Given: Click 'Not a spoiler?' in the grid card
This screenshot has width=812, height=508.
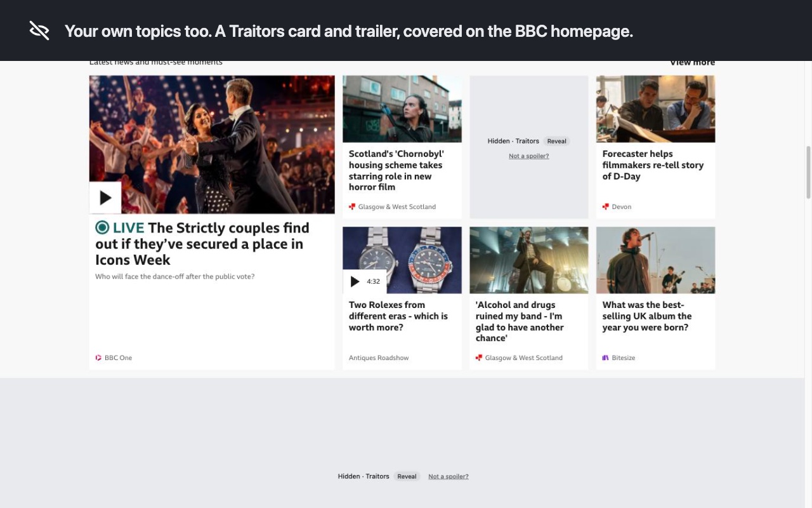Looking at the screenshot, I should 528,156.
